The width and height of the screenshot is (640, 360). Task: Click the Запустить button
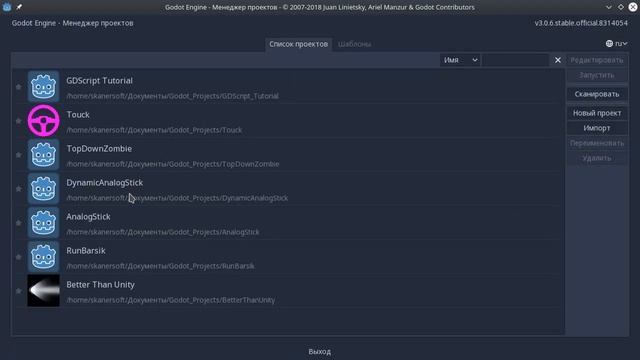pos(597,75)
